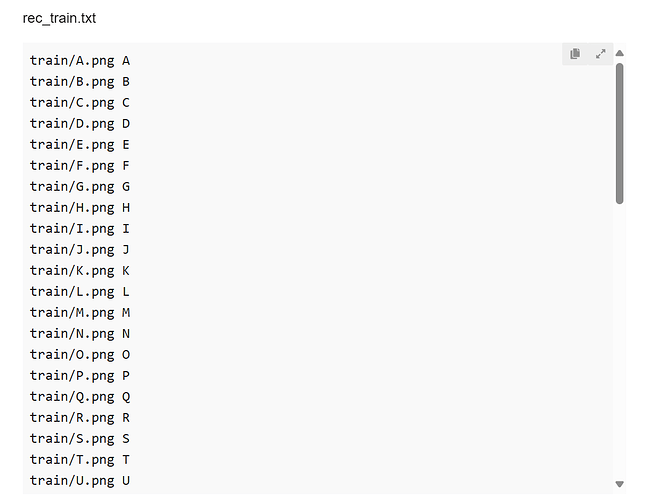The height and width of the screenshot is (500, 652).
Task: Click the scrollbar down arrow
Action: point(620,484)
